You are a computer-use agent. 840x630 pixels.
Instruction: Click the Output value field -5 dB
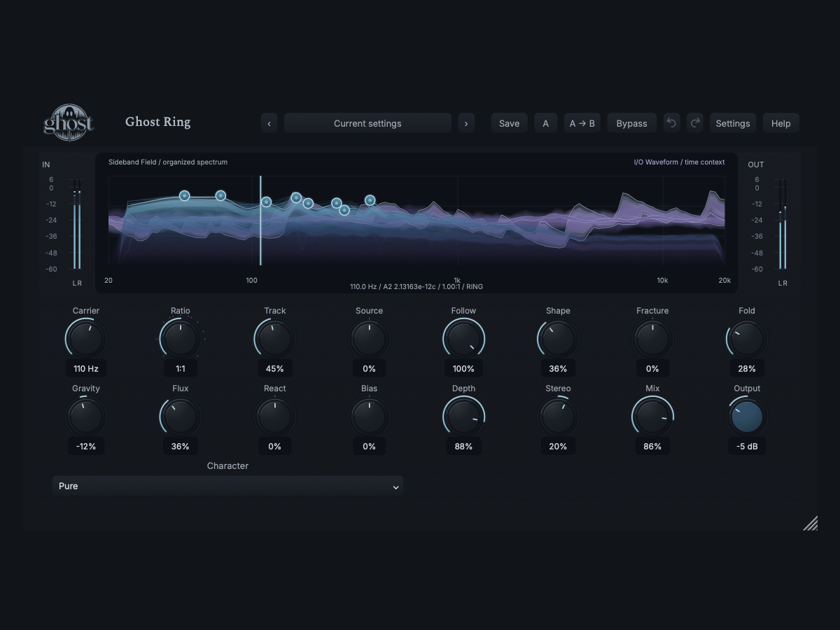747,446
